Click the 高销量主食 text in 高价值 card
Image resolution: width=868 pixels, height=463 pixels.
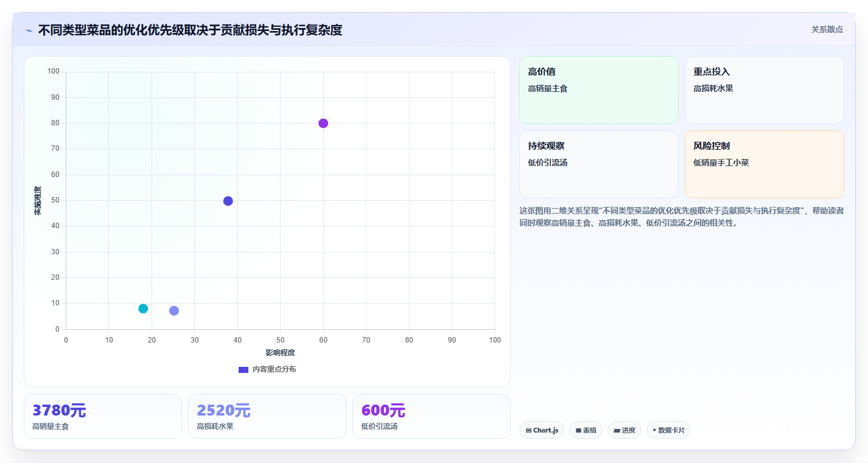coord(548,88)
